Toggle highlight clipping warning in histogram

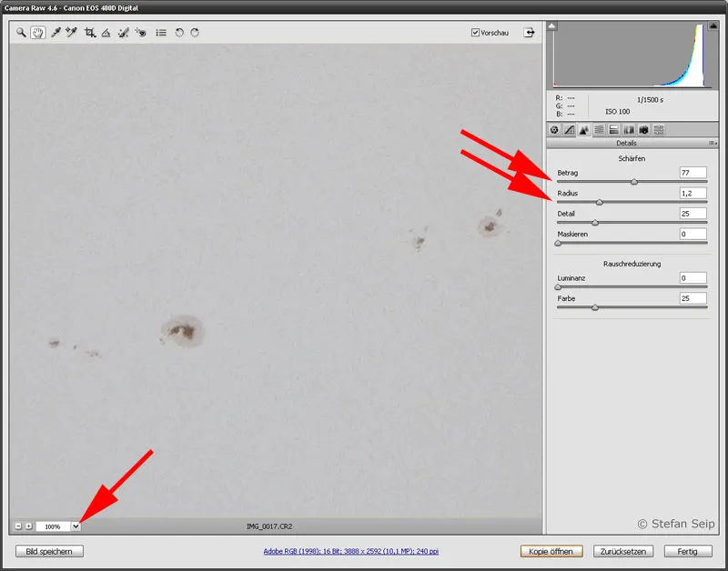(713, 26)
